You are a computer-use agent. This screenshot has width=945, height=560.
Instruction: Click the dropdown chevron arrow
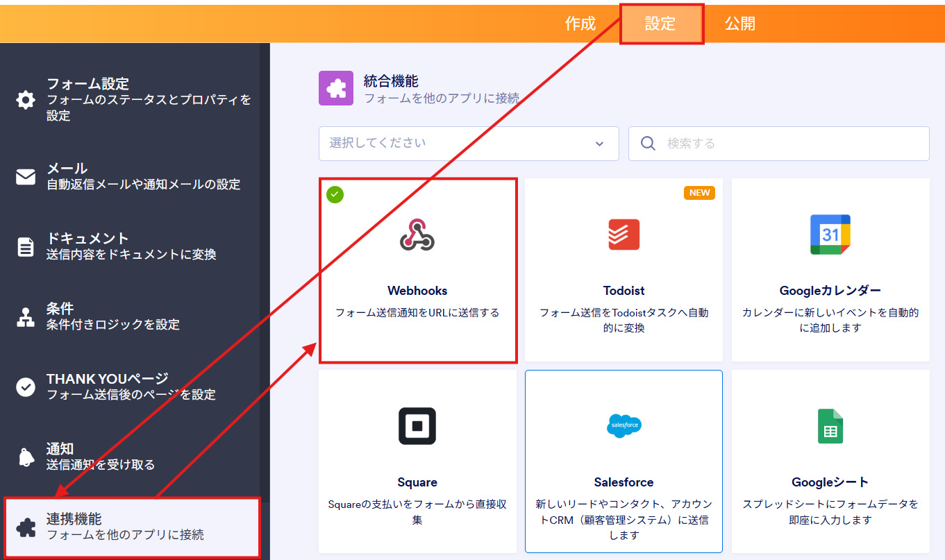[x=600, y=144]
